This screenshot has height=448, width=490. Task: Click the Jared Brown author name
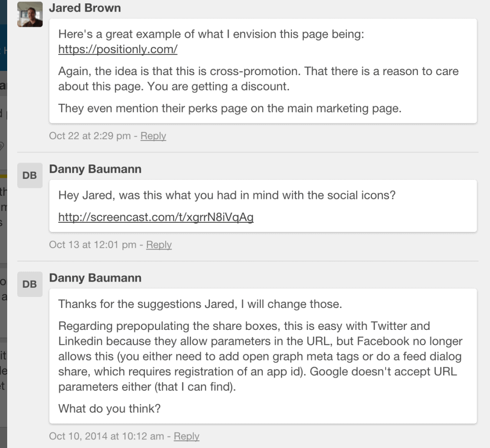(x=85, y=8)
